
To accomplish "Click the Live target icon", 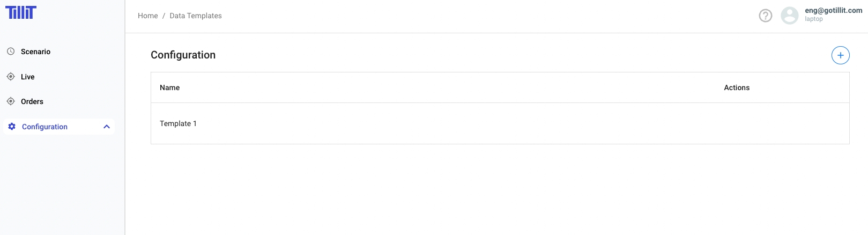I will (x=11, y=77).
